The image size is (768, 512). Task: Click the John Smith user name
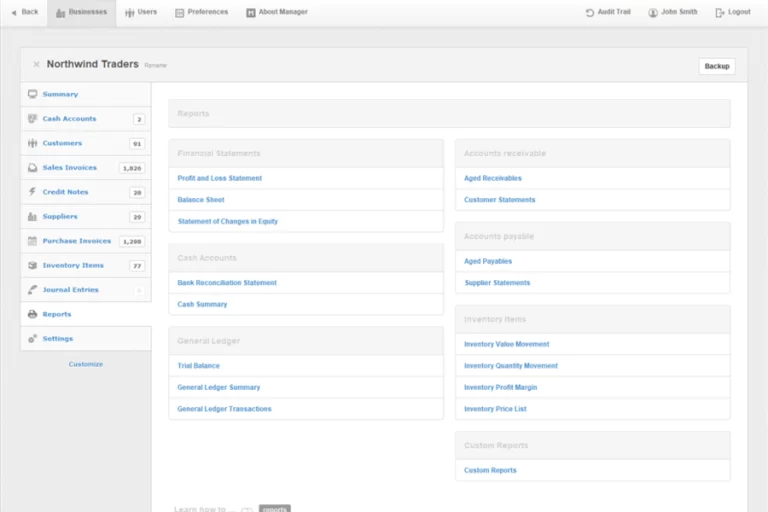pyautogui.click(x=679, y=12)
